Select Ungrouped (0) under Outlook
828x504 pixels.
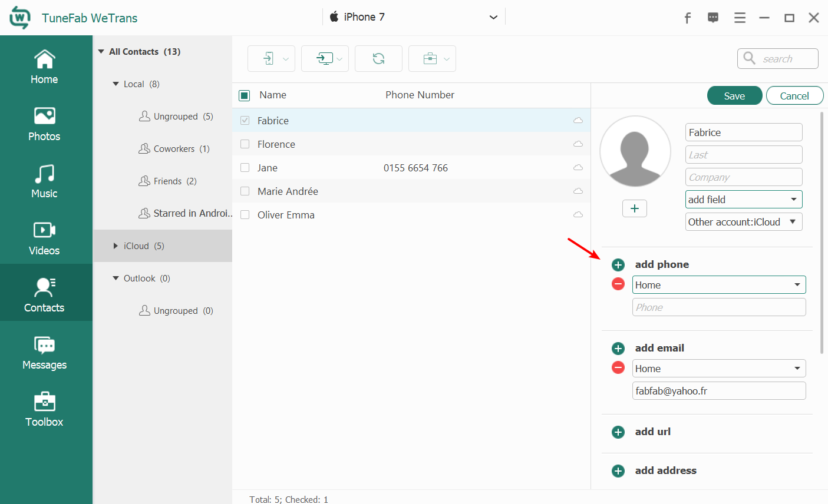(x=176, y=311)
